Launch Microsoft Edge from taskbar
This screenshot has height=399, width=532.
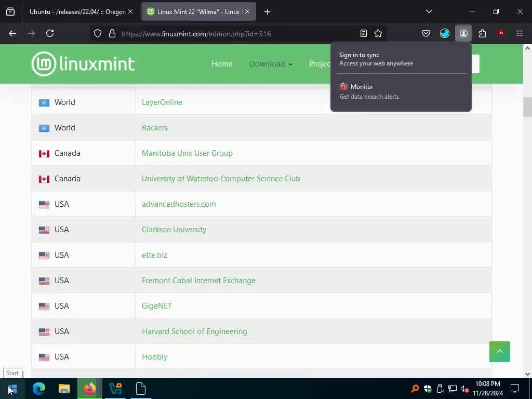tap(38, 389)
